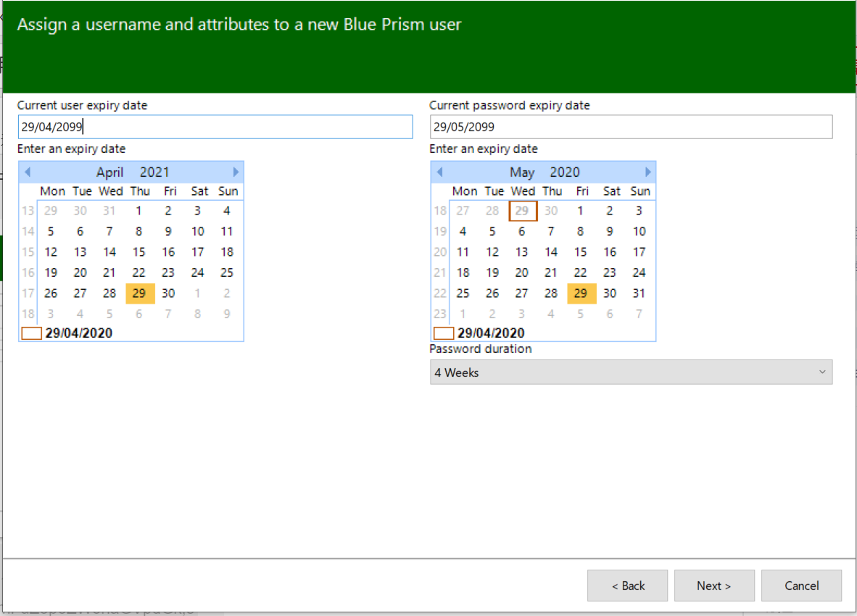This screenshot has height=616, width=857.
Task: Select May 25 in password expiry calendar
Action: click(463, 294)
